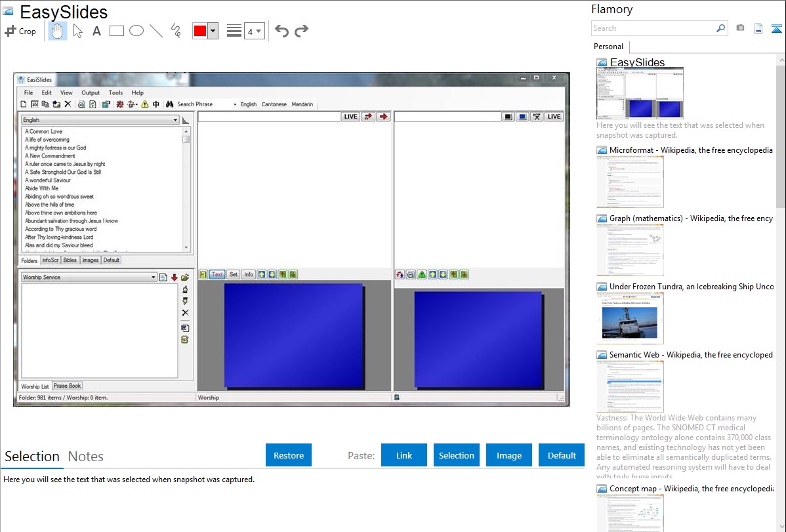
Task: Click the red color swatch
Action: click(200, 31)
